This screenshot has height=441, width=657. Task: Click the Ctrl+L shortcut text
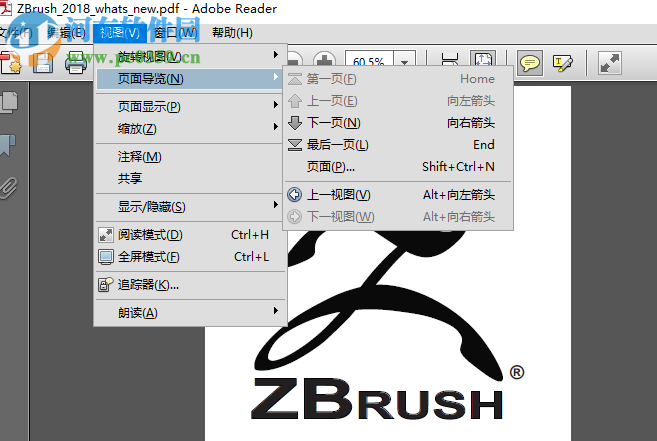[251, 257]
